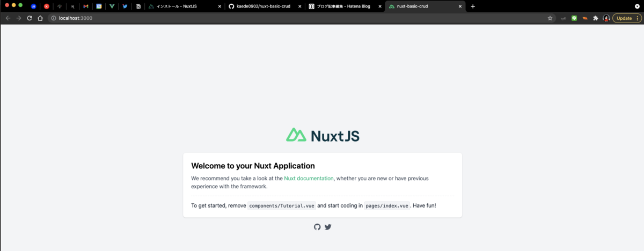Viewport: 644px width, 251px height.
Task: Close the kaede0902/nuxt-basic-crud tab
Action: click(299, 6)
